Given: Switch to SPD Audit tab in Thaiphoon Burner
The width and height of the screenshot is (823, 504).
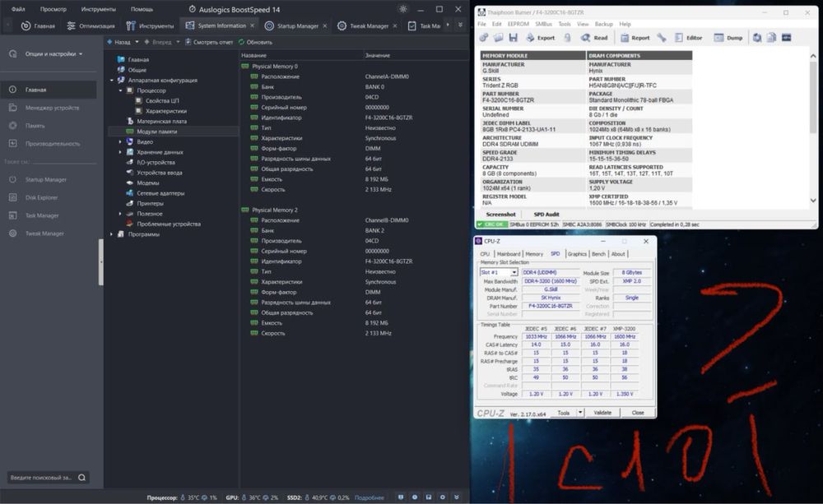Looking at the screenshot, I should 546,215.
